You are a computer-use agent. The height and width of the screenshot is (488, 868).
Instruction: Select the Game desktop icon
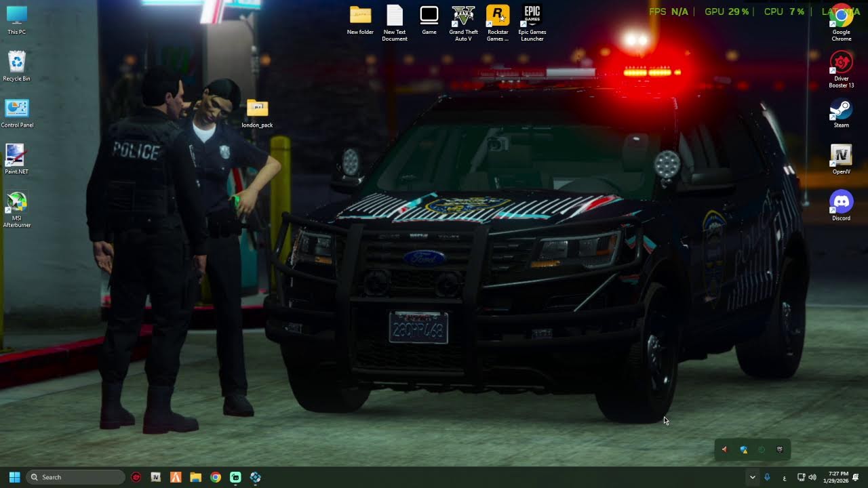coord(429,20)
